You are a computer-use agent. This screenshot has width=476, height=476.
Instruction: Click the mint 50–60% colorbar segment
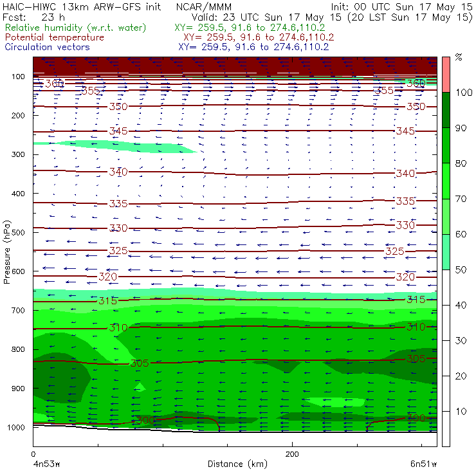coord(446,252)
